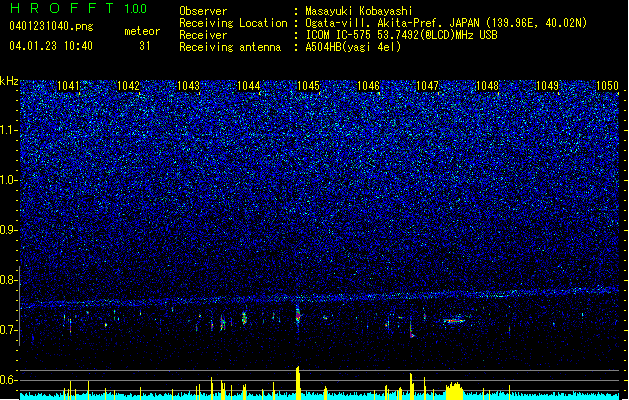The image size is (629, 400).
Task: Click the timestamp 04.01.23 10:40
Action: (x=51, y=46)
